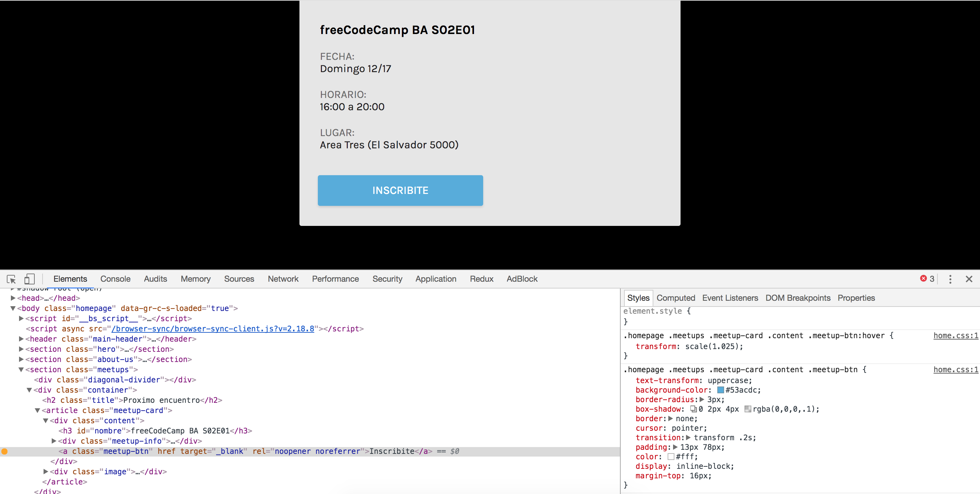The width and height of the screenshot is (980, 494).
Task: Toggle the device toolbar icon
Action: tap(29, 279)
